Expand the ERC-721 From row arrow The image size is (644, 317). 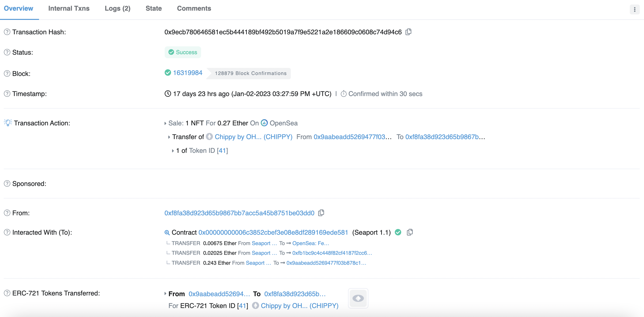point(165,294)
